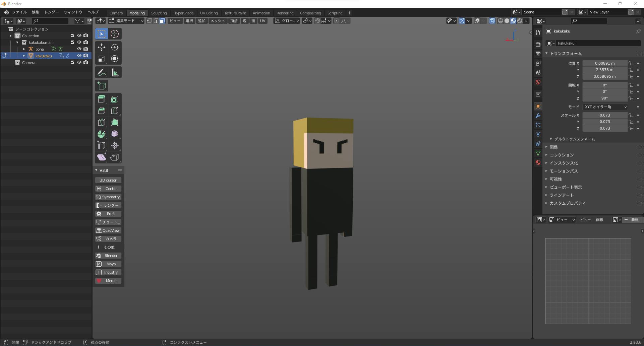Select the Spin tool
The height and width of the screenshot is (346, 644).
(x=102, y=134)
